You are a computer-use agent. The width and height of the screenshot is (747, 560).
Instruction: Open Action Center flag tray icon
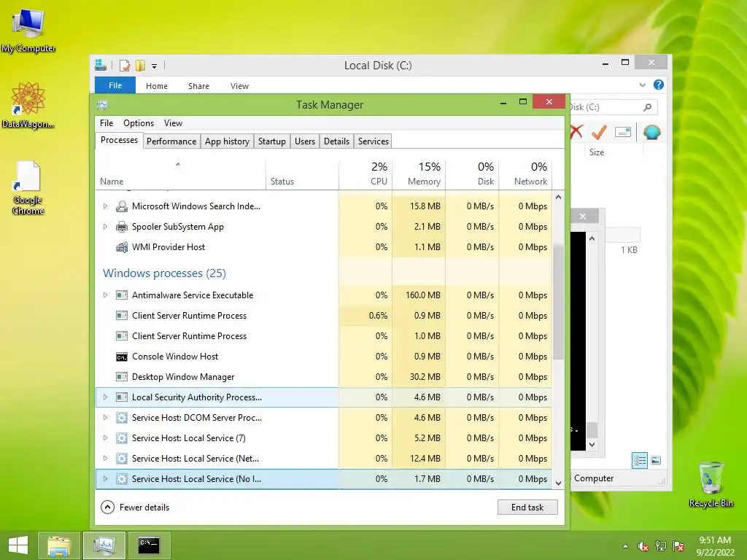(678, 546)
